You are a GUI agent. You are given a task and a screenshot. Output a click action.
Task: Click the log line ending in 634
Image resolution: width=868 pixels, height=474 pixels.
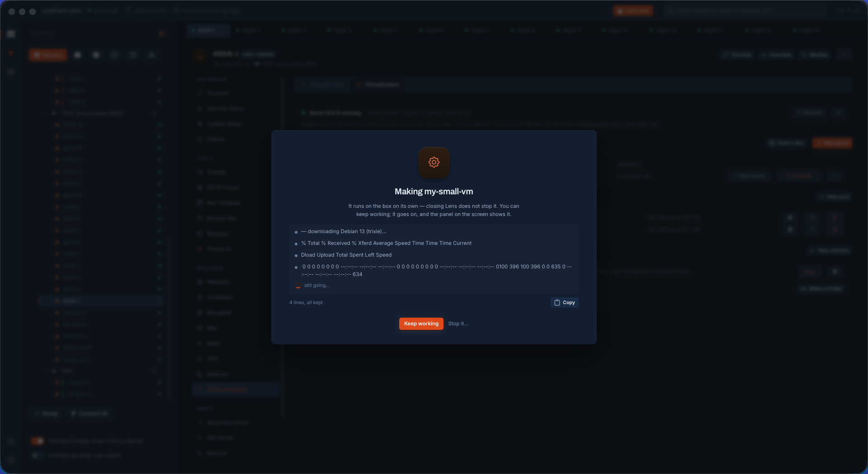point(436,270)
